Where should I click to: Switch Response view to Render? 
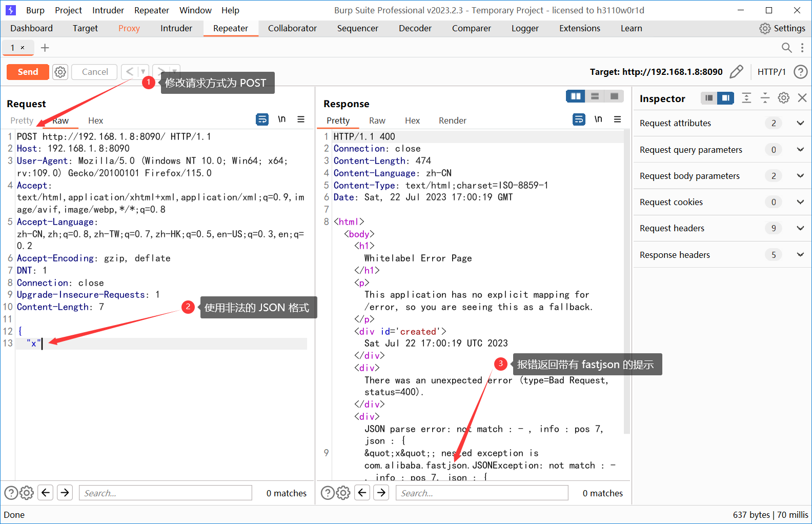pyautogui.click(x=453, y=120)
